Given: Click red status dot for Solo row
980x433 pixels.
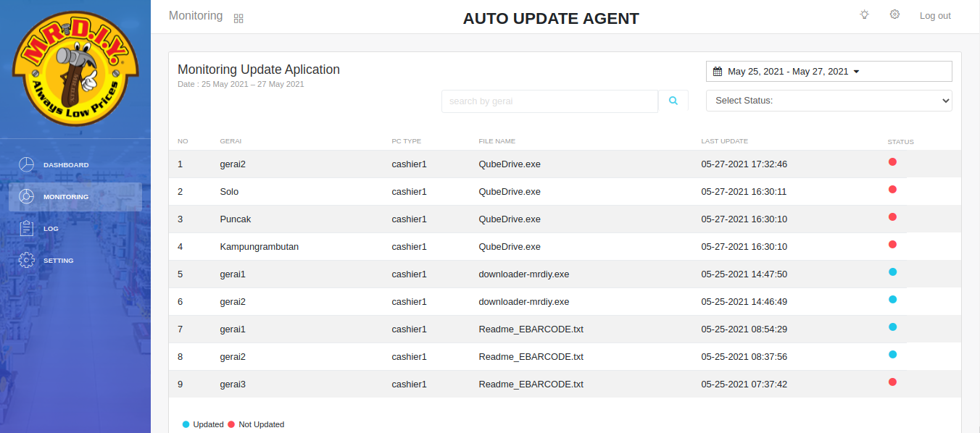Looking at the screenshot, I should pyautogui.click(x=892, y=190).
